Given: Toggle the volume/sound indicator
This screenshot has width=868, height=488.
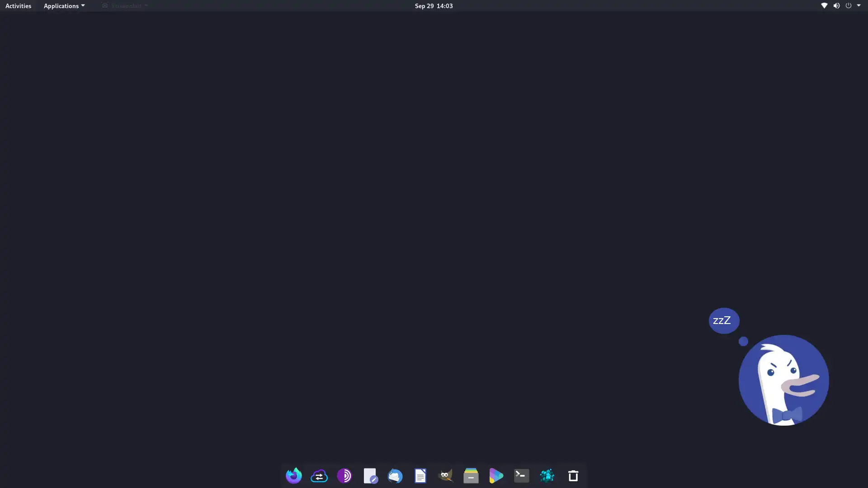Looking at the screenshot, I should tap(836, 5).
